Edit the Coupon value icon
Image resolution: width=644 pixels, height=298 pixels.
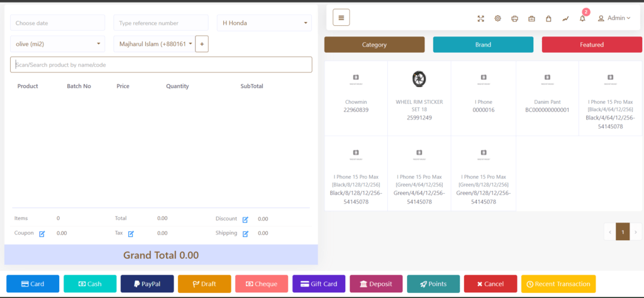click(42, 233)
